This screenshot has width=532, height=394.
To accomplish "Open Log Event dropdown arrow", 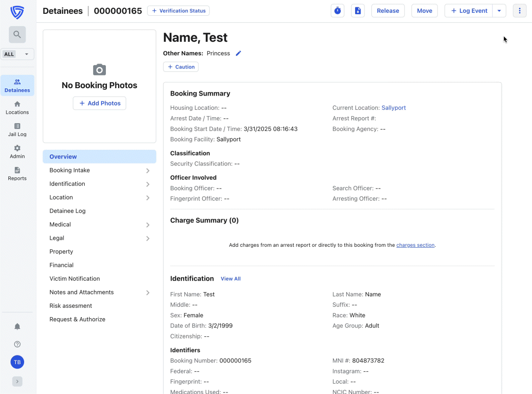I will 499,11.
